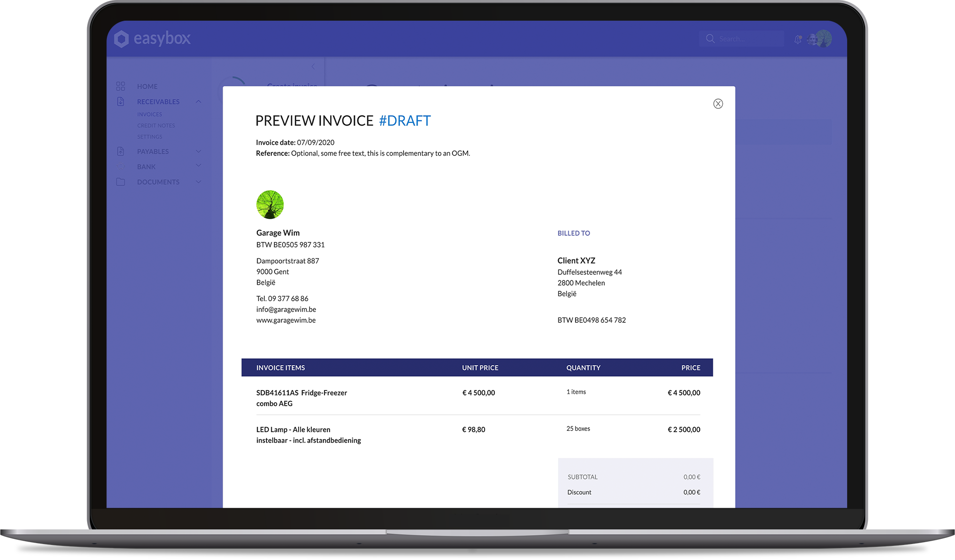
Task: Close the invoice preview dialog
Action: click(718, 104)
